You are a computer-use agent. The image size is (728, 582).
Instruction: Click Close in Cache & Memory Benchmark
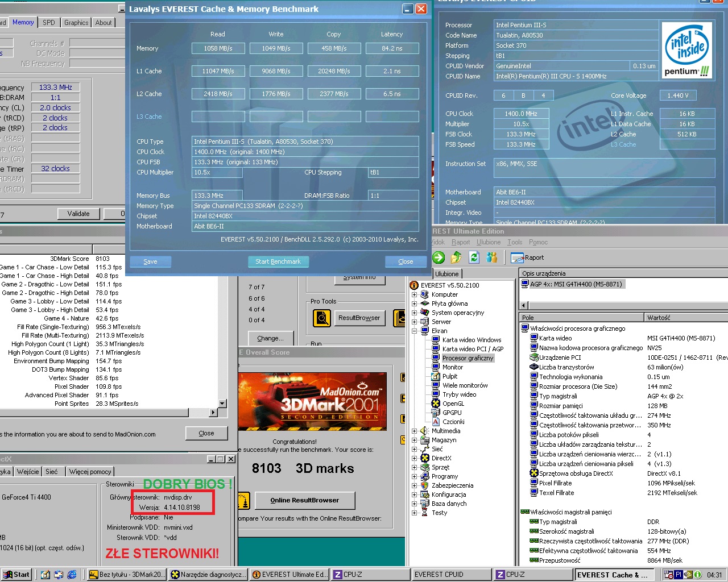(406, 261)
